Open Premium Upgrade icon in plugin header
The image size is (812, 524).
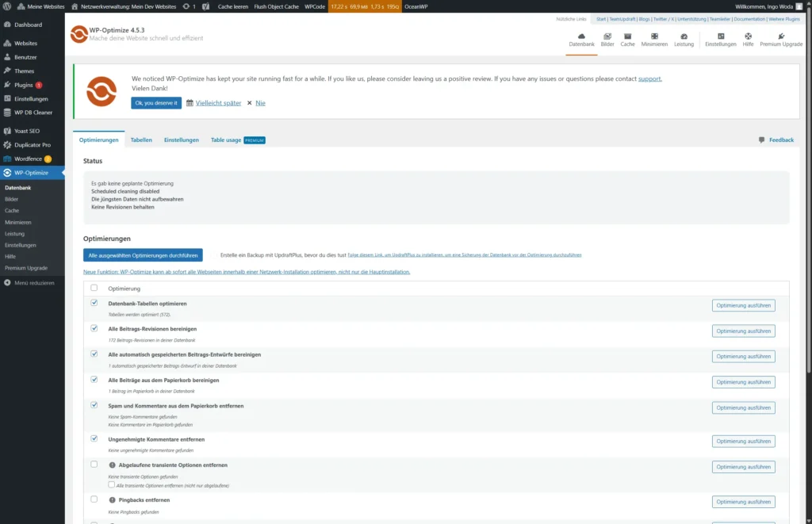tap(781, 40)
